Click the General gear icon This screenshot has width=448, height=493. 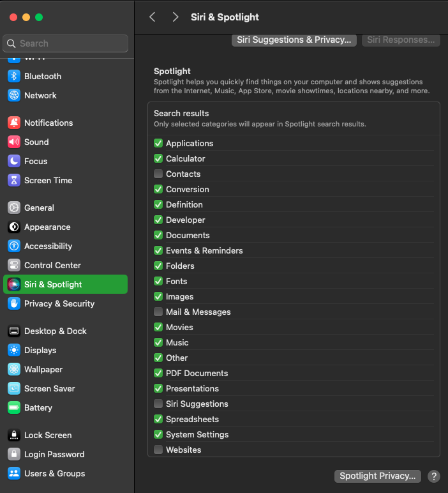click(x=14, y=208)
